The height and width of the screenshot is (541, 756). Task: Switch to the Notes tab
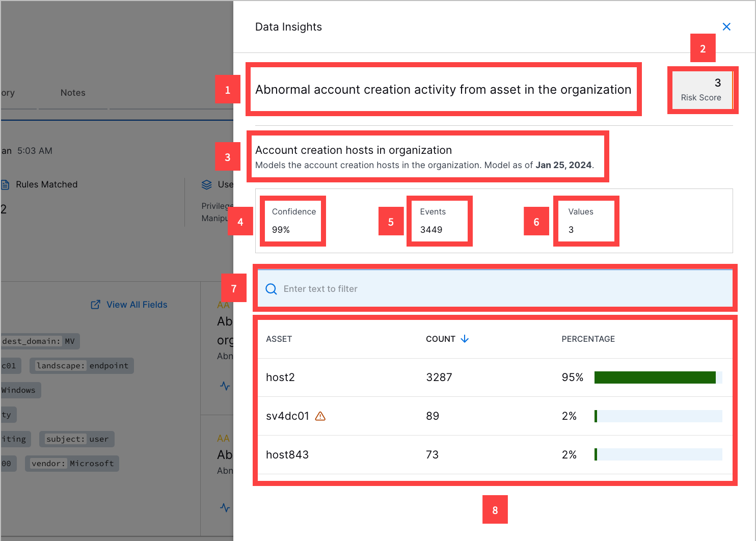pos(73,93)
